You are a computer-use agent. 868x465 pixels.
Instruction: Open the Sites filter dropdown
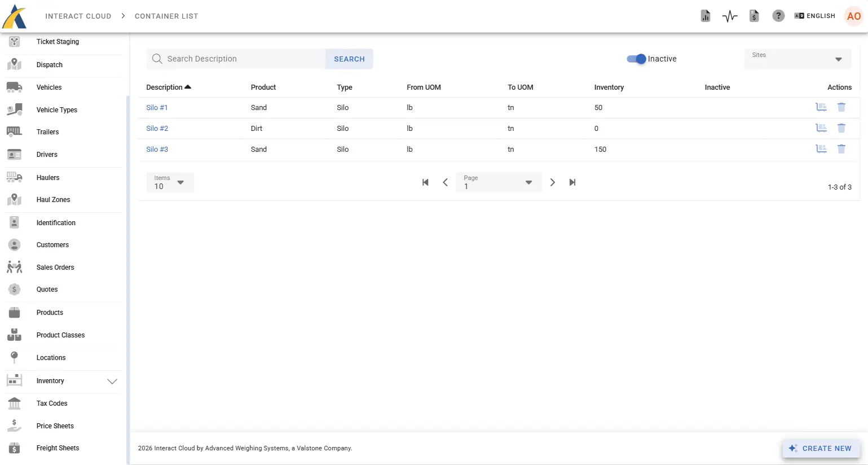[797, 59]
